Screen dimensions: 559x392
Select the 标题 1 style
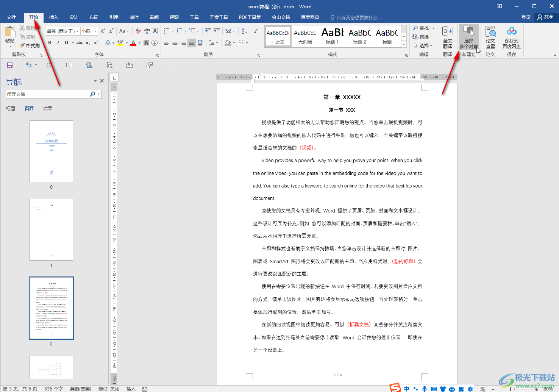333,36
